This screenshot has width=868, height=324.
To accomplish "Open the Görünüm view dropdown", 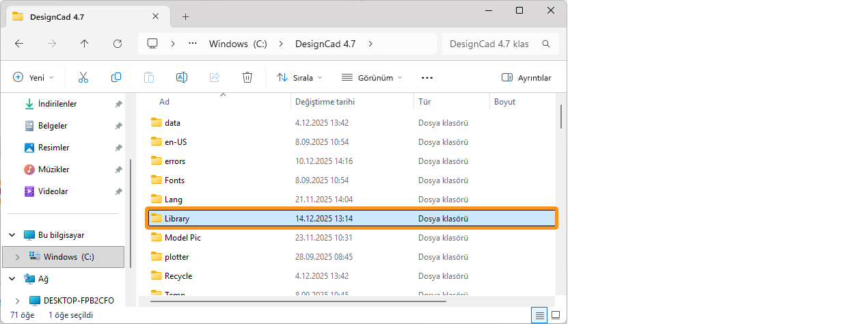I will (x=372, y=77).
